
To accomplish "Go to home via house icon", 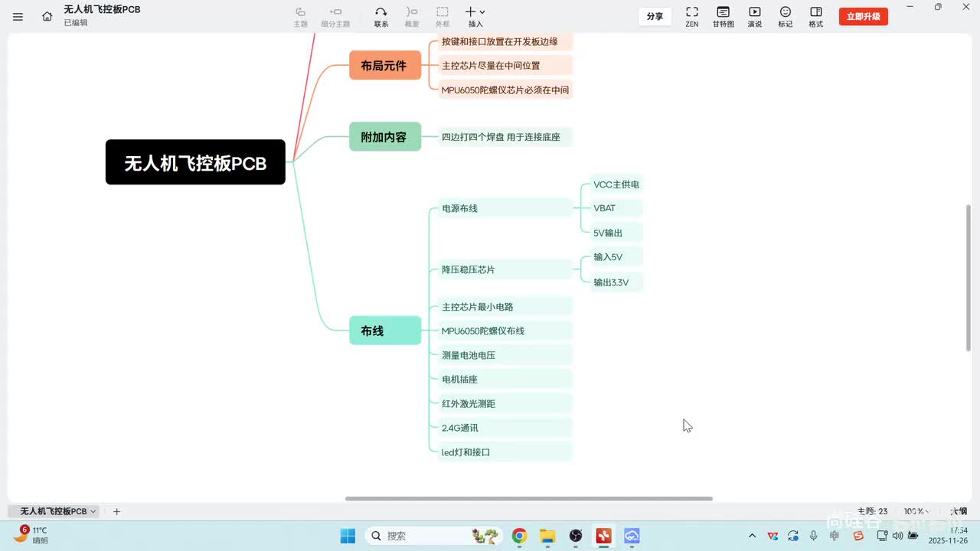I will click(x=47, y=16).
